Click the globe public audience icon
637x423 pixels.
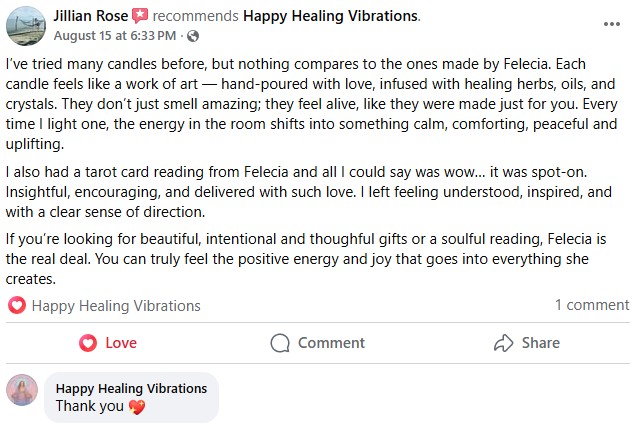193,37
